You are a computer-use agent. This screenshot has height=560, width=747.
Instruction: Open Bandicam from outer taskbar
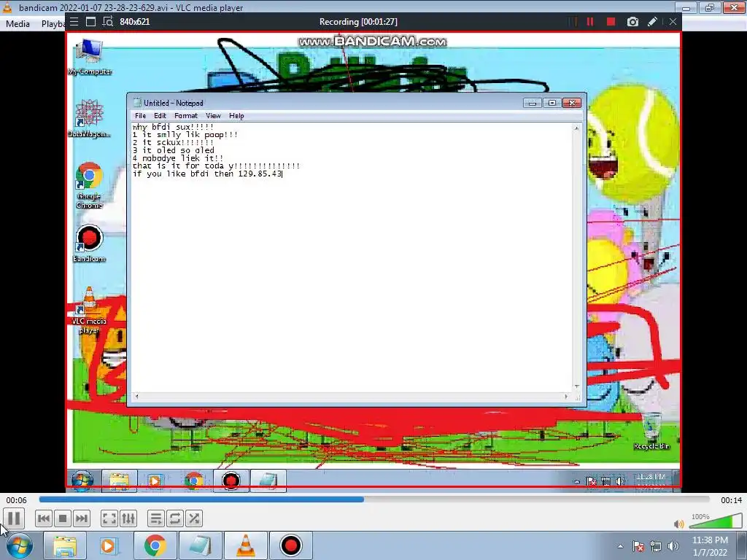click(291, 545)
